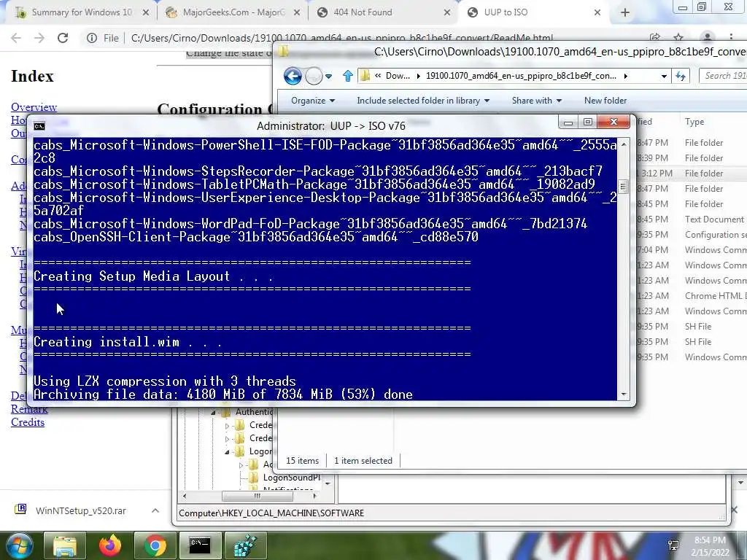Switch to command prompt taskbar icon
The image size is (747, 560).
pyautogui.click(x=200, y=545)
